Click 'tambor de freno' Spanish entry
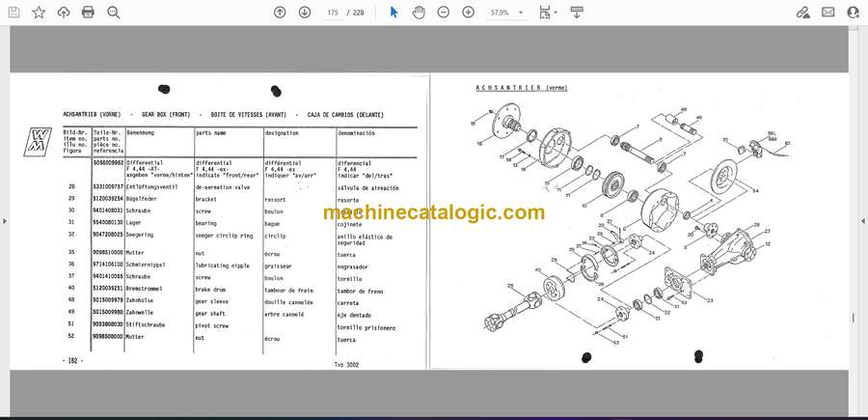The width and height of the screenshot is (868, 420). (x=361, y=291)
